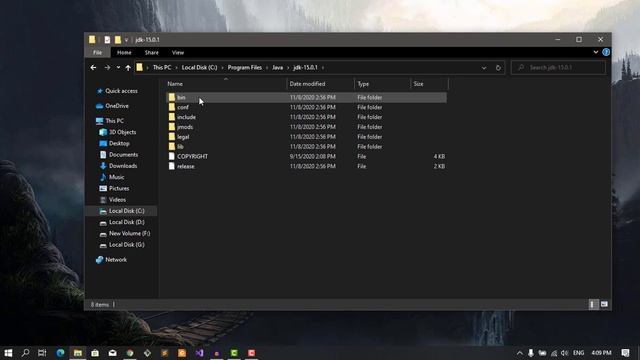Select the include folder
The width and height of the screenshot is (640, 360).
click(x=186, y=117)
